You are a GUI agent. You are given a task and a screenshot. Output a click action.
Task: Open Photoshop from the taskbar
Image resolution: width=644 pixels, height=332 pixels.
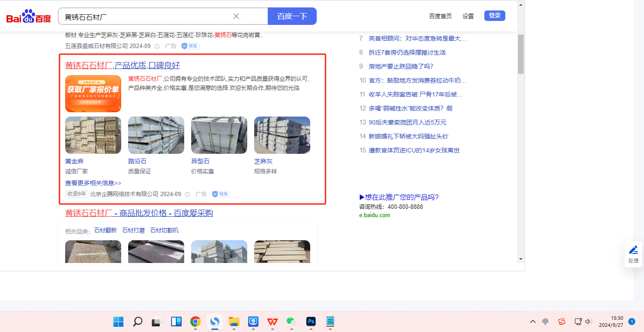coord(311,322)
